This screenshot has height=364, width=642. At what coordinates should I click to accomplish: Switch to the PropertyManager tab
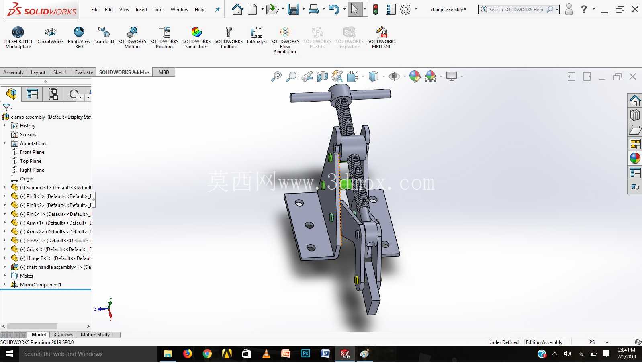(32, 94)
